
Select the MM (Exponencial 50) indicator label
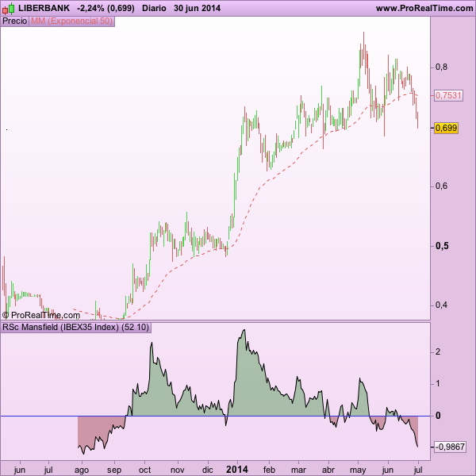pyautogui.click(x=71, y=21)
